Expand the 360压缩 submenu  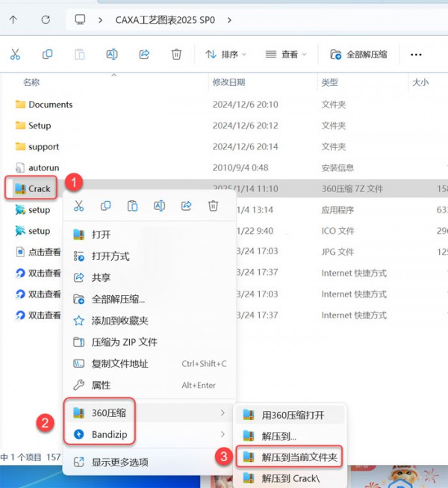click(x=149, y=413)
